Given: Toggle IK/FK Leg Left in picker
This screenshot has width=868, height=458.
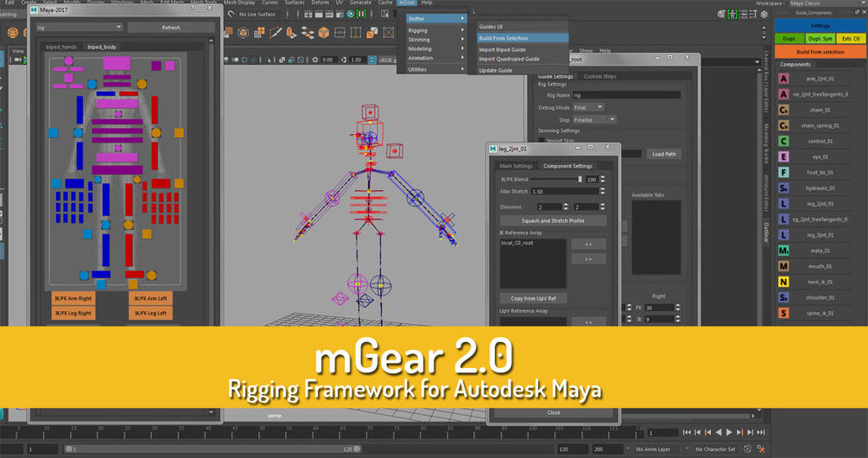Looking at the screenshot, I should pyautogui.click(x=150, y=314).
